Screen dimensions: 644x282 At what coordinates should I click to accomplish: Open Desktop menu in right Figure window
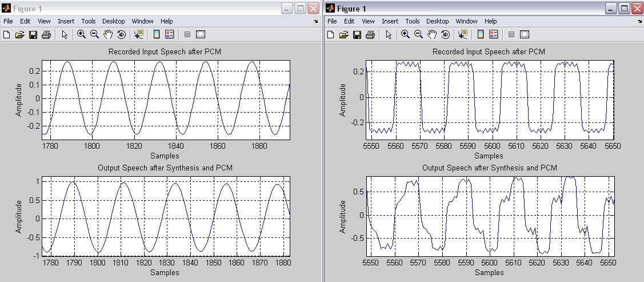(438, 21)
